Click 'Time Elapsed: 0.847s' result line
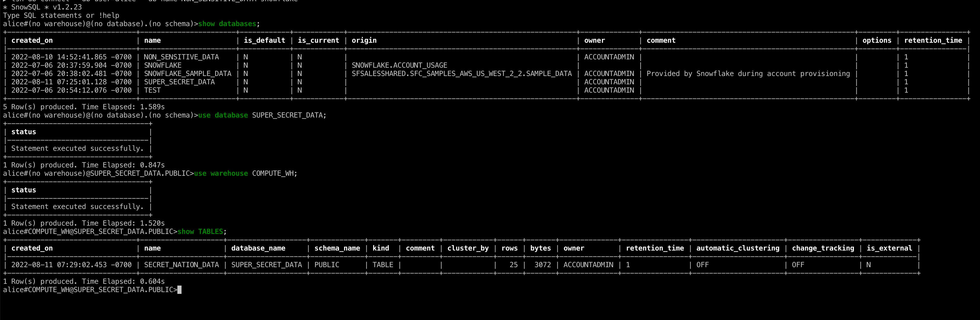Viewport: 980px width, 320px height. pyautogui.click(x=84, y=165)
